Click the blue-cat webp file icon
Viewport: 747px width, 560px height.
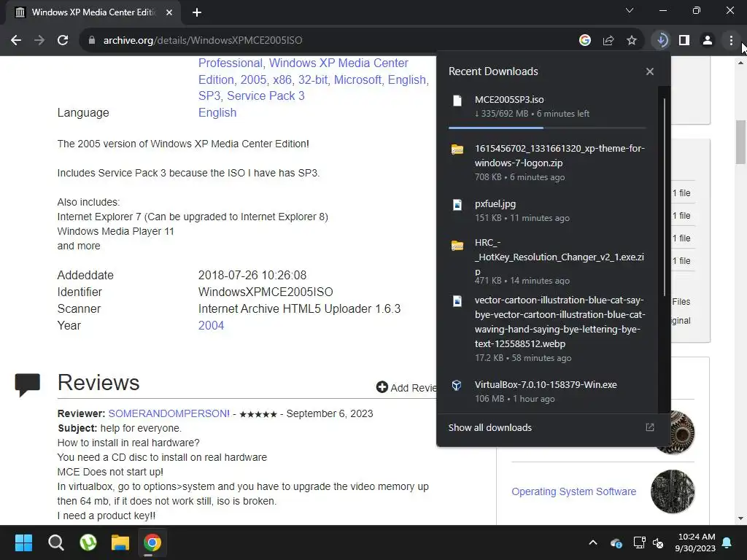[457, 301]
